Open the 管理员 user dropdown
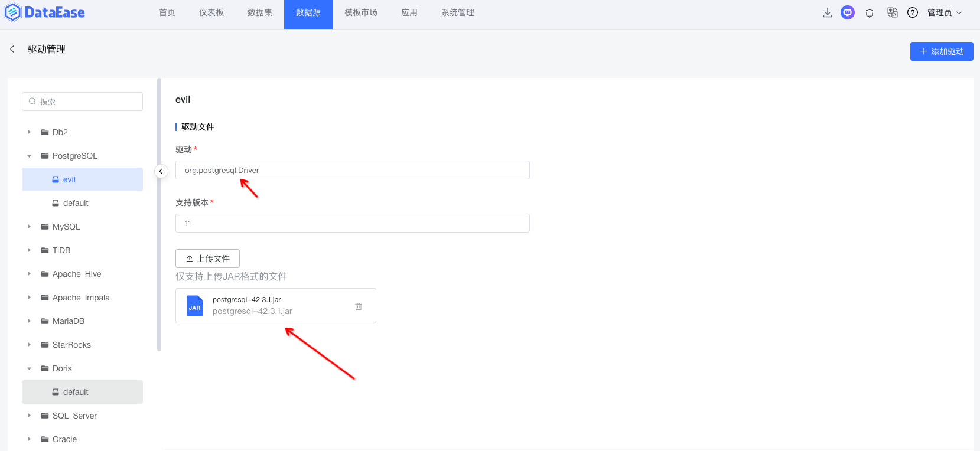Viewport: 980px width, 451px height. (944, 13)
